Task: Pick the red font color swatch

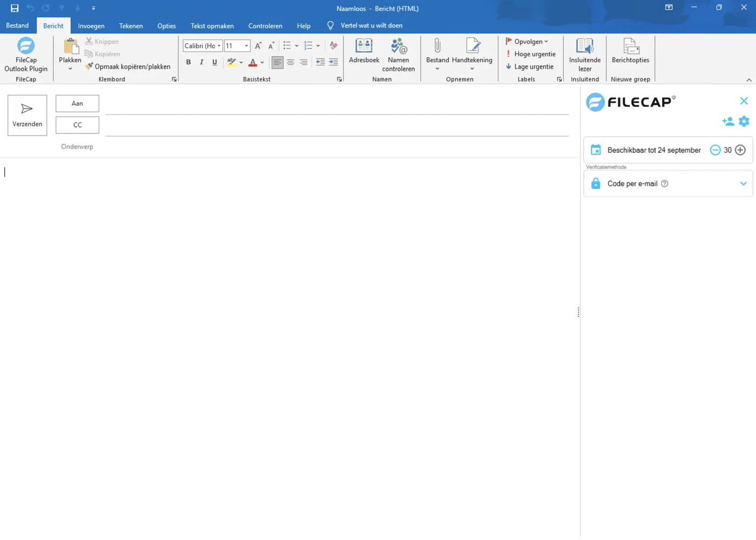Action: click(x=253, y=62)
